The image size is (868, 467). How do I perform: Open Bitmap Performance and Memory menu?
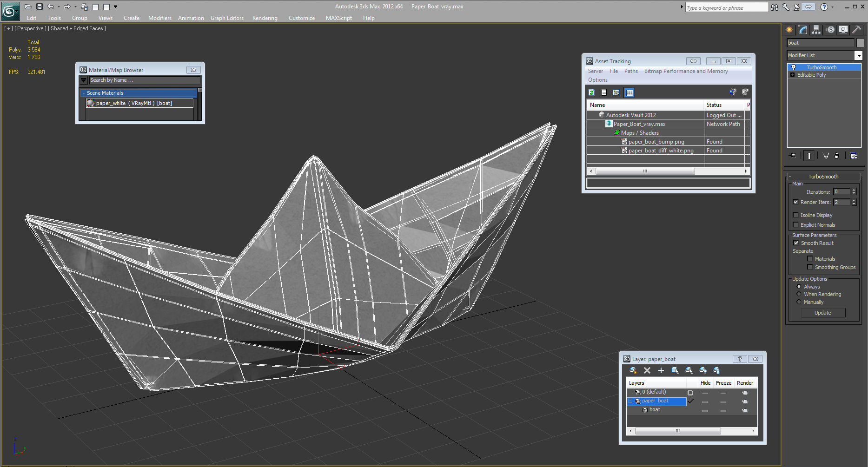(x=686, y=71)
